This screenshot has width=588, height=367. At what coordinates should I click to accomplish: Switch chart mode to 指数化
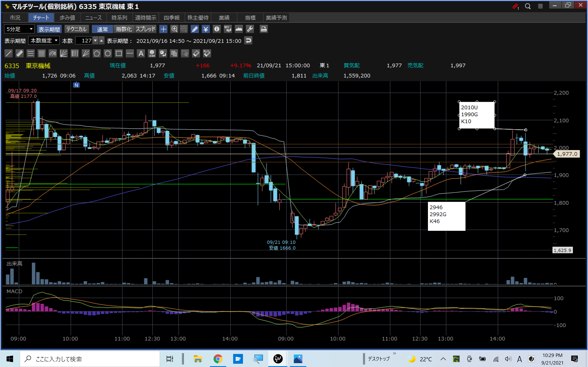pyautogui.click(x=124, y=29)
